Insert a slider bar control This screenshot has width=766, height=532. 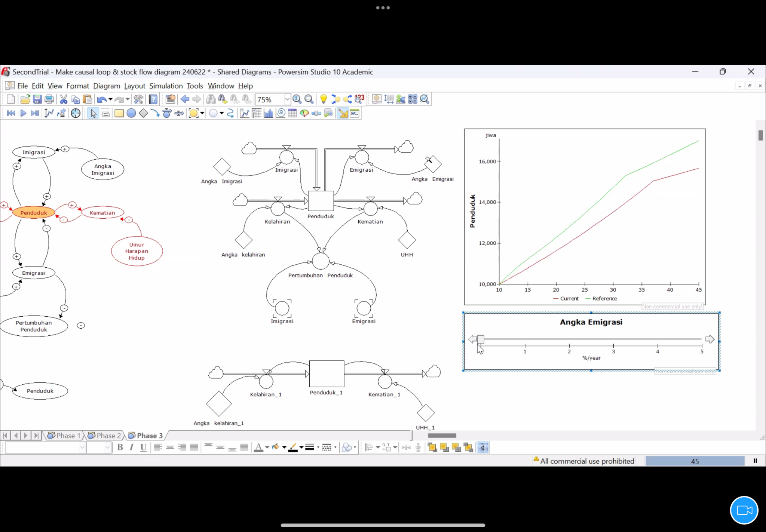[316, 113]
